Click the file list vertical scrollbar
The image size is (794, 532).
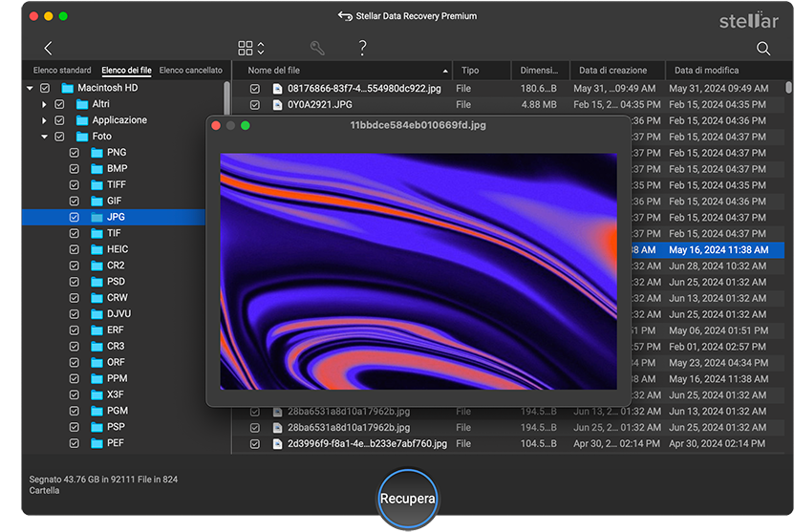pos(788,87)
